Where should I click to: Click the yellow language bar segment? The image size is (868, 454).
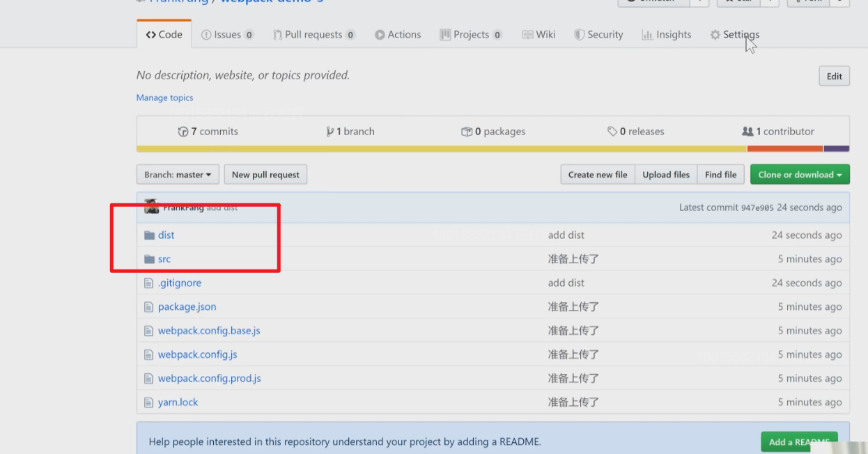[442, 149]
